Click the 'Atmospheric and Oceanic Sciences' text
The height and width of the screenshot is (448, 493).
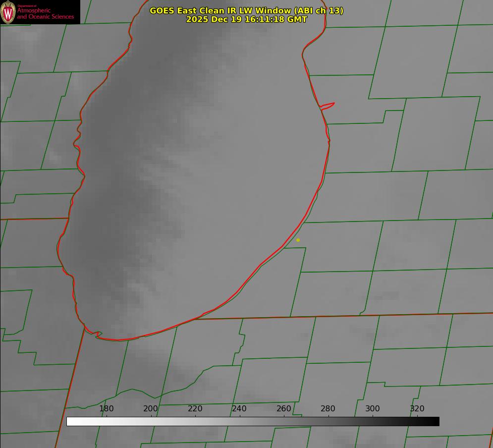45,13
